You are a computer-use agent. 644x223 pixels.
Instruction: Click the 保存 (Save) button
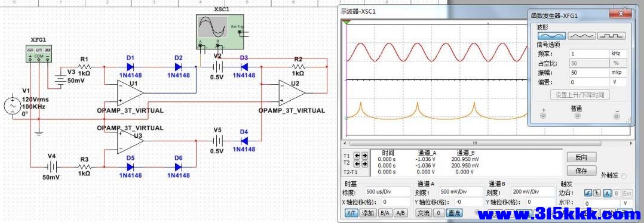point(581,171)
